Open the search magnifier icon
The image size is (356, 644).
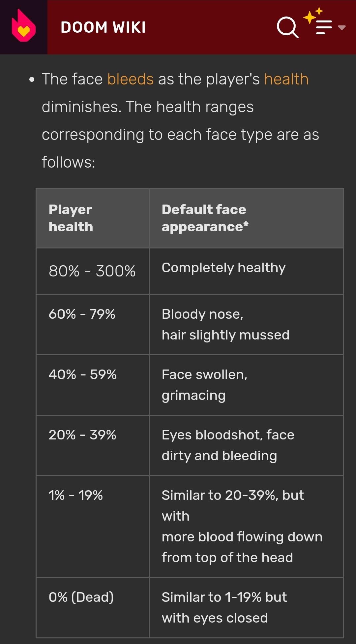point(287,27)
